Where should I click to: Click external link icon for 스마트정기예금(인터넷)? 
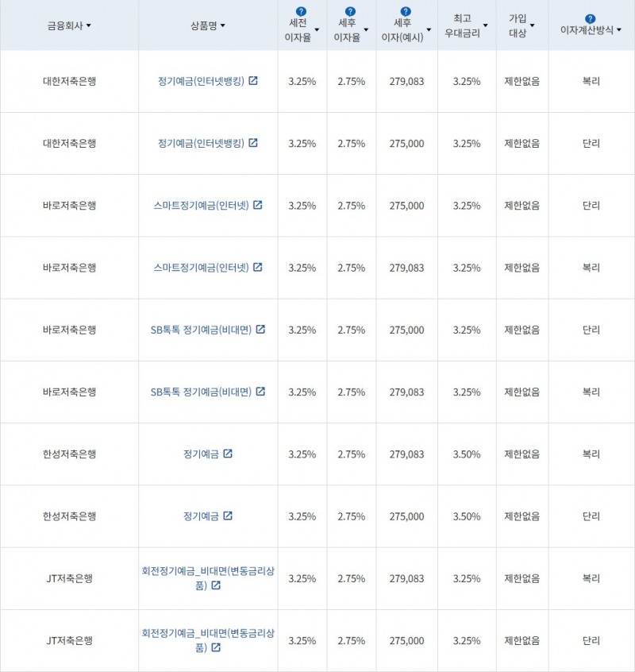(258, 205)
